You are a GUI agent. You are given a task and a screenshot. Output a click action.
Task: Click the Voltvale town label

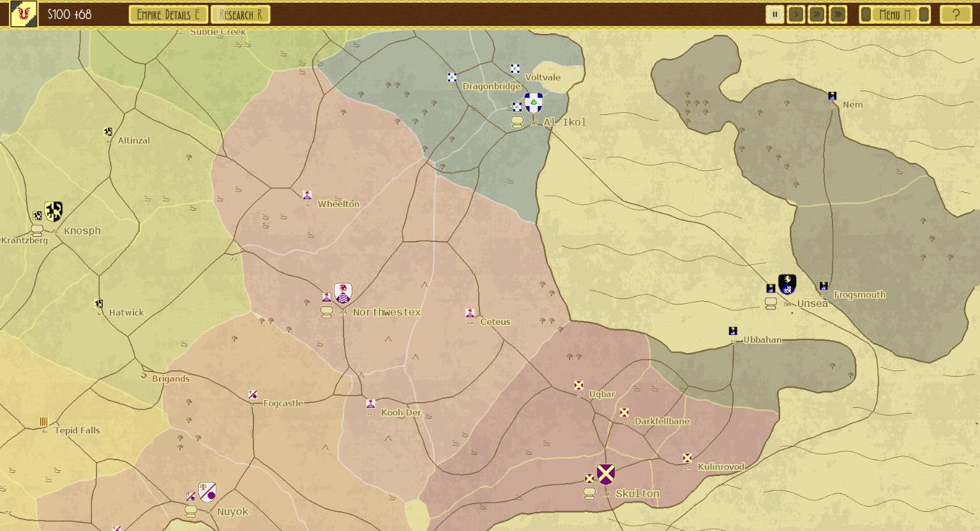pos(543,77)
